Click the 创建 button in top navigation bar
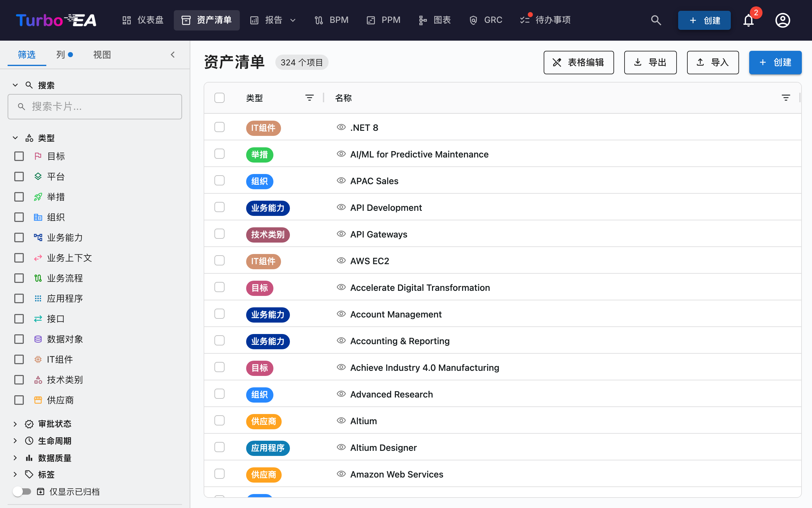Viewport: 812px width, 508px height. pyautogui.click(x=704, y=20)
